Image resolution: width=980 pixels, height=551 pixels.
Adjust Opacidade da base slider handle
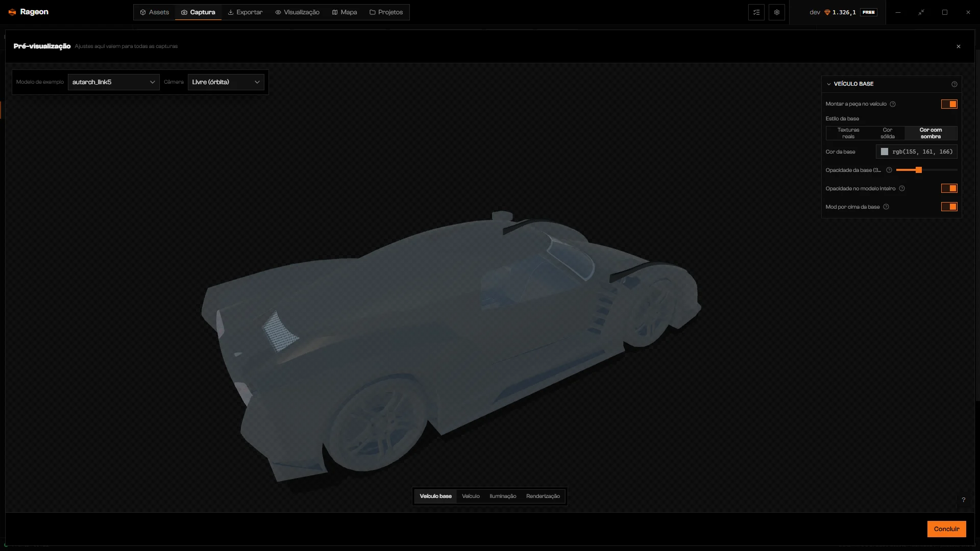click(919, 170)
